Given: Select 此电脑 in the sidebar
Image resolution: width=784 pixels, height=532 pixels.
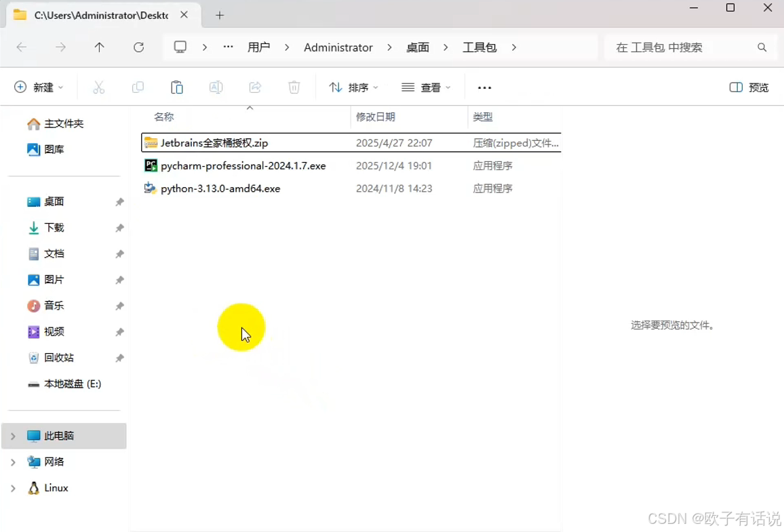Looking at the screenshot, I should click(64, 436).
